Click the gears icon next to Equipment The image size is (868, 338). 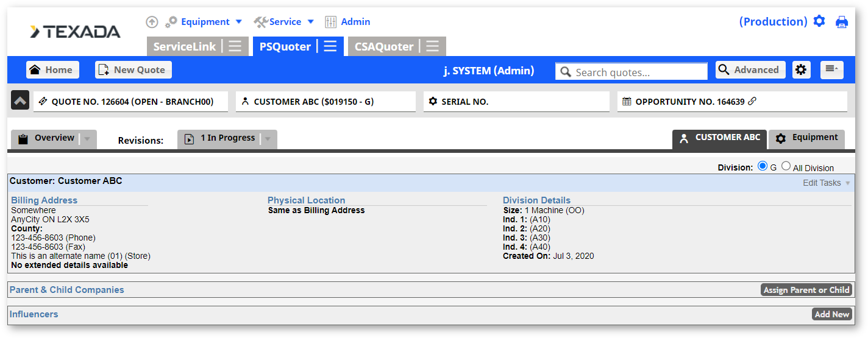[x=171, y=22]
